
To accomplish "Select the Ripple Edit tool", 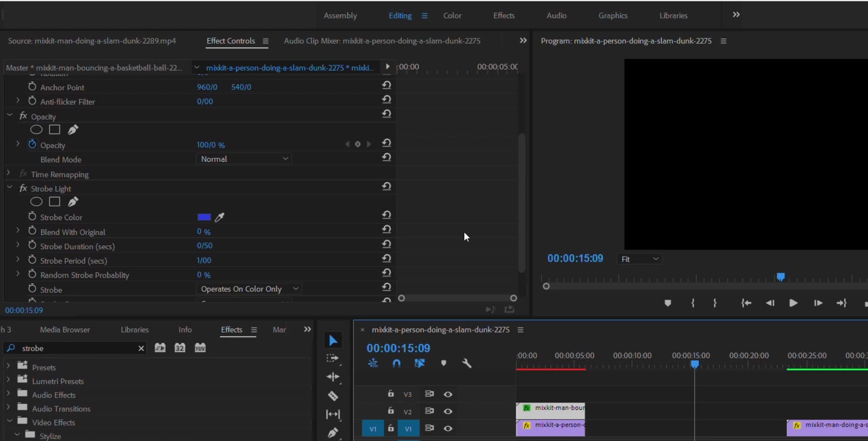I will pyautogui.click(x=333, y=377).
